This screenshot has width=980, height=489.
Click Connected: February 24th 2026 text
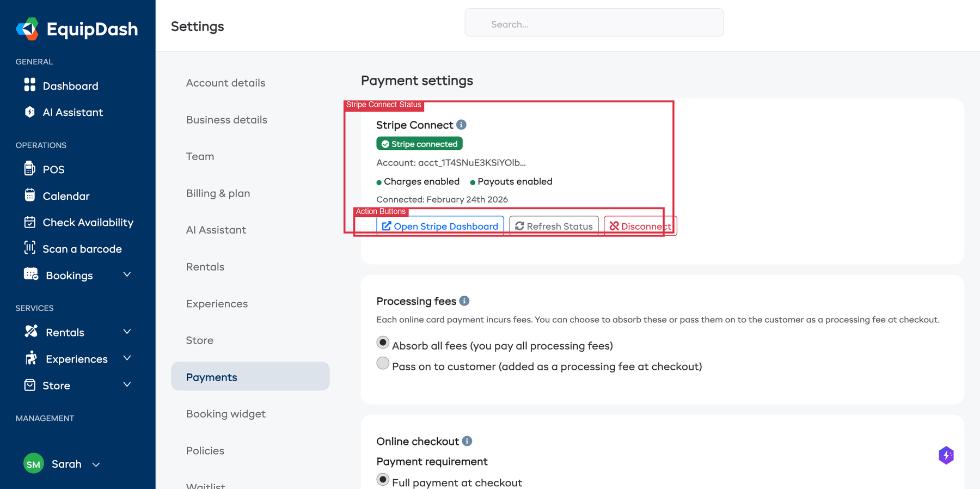click(442, 199)
